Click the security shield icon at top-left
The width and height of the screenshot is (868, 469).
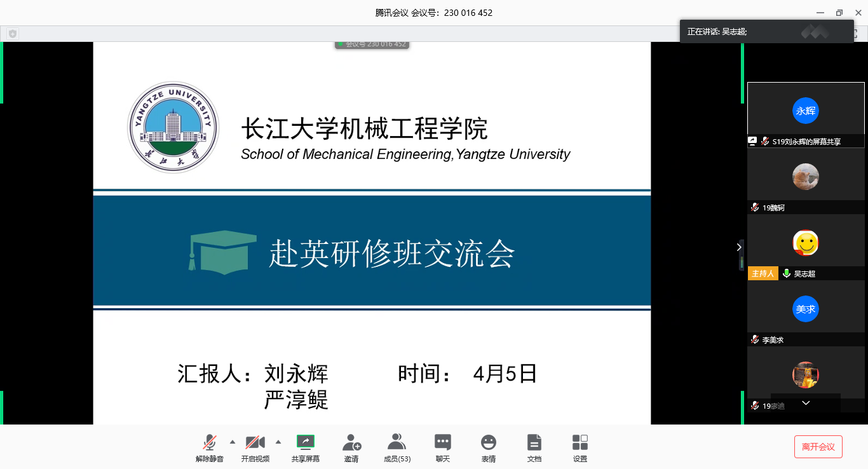[x=12, y=34]
